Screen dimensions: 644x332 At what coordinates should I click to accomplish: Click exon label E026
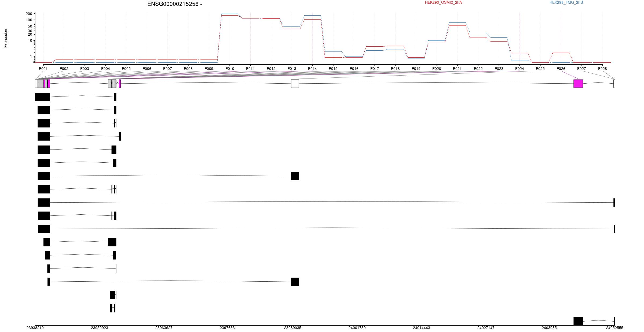561,69
